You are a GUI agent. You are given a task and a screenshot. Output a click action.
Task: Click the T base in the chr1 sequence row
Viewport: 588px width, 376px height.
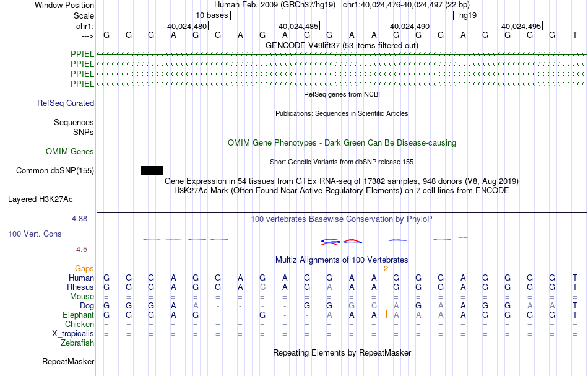(x=574, y=35)
